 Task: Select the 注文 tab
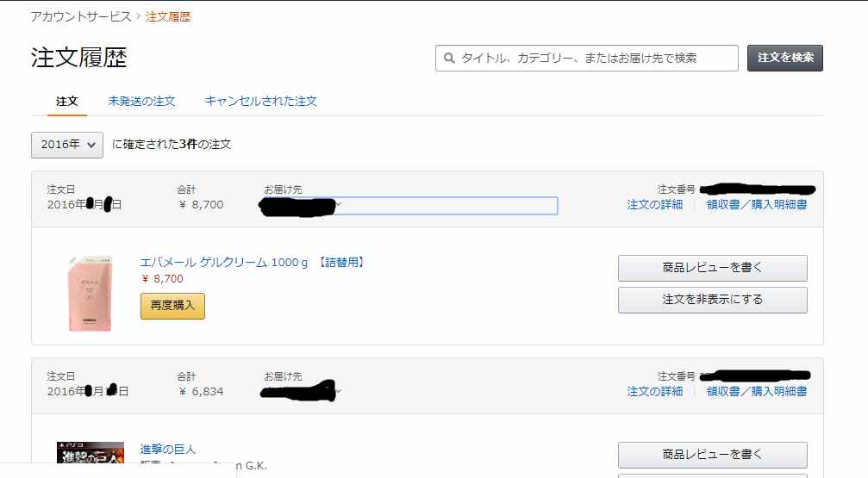coord(67,102)
